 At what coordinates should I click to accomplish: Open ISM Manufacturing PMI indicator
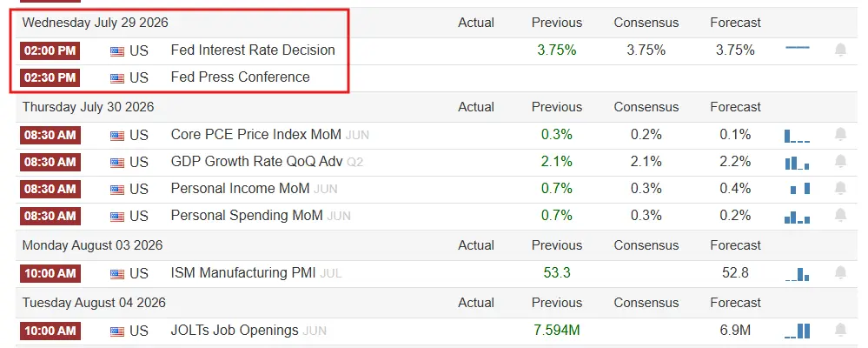(x=243, y=272)
